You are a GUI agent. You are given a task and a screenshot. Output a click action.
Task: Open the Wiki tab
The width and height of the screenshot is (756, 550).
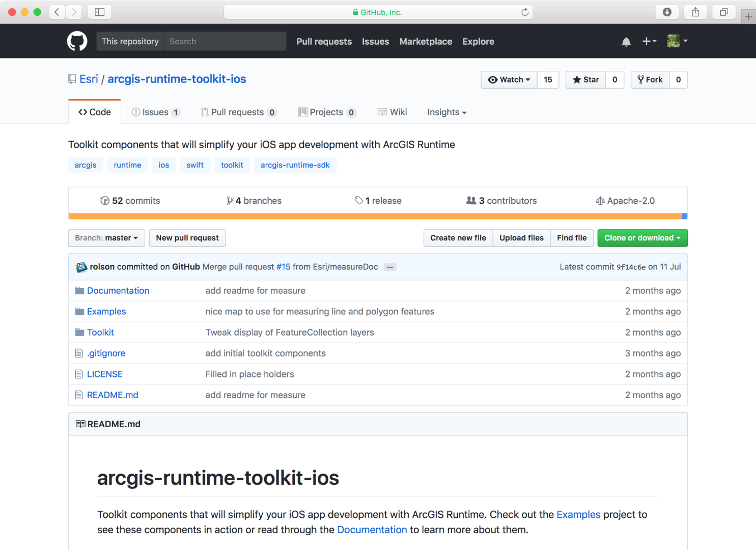(393, 112)
